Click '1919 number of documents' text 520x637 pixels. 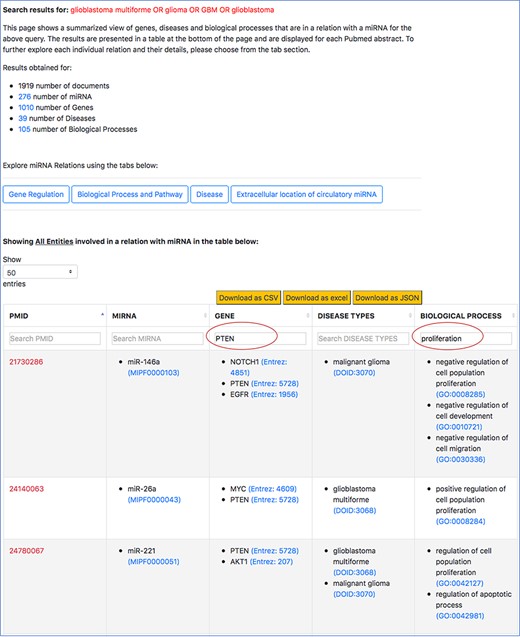(64, 86)
